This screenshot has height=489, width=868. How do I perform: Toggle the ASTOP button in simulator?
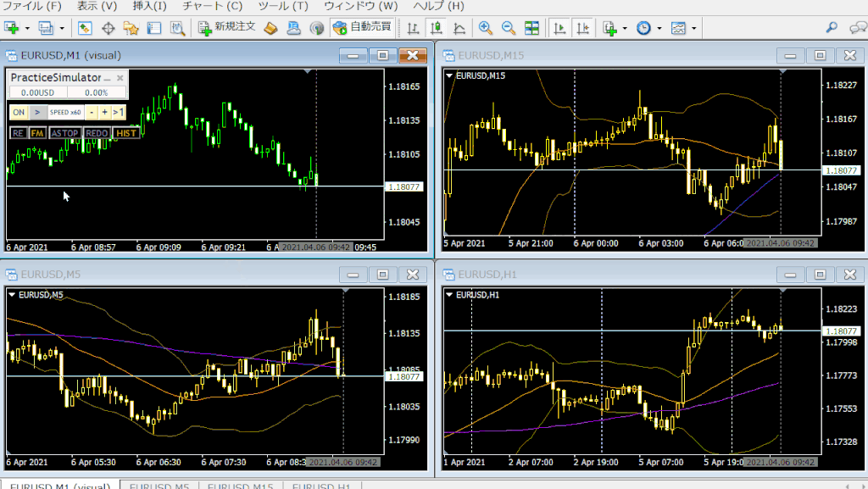coord(64,133)
